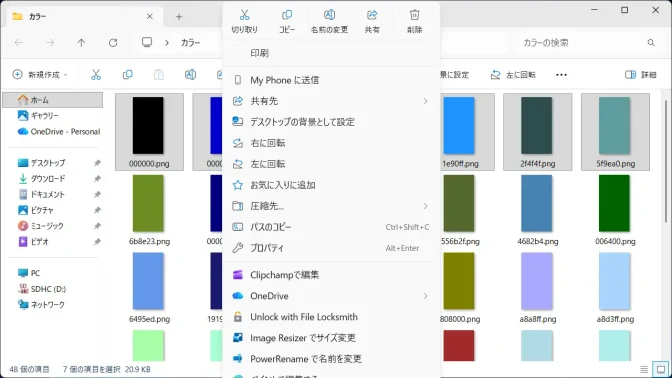Click the toolbar Cut scissors icon
Image resolution: width=672 pixels, height=378 pixels.
[x=96, y=75]
